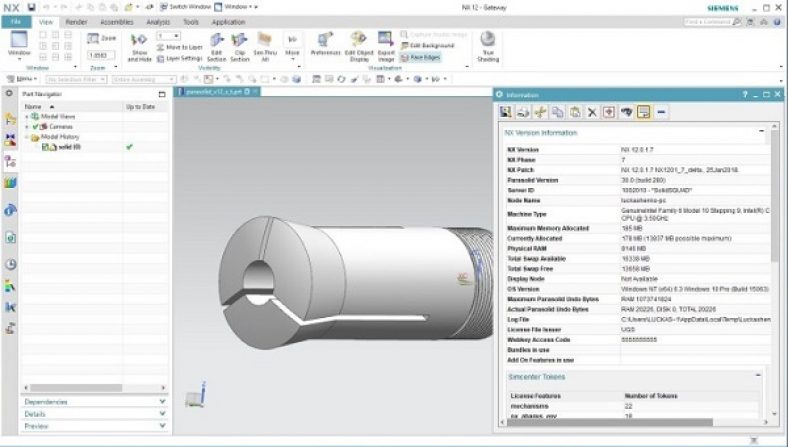Click the Export Image icon
This screenshot has width=788, height=447.
(x=386, y=40)
